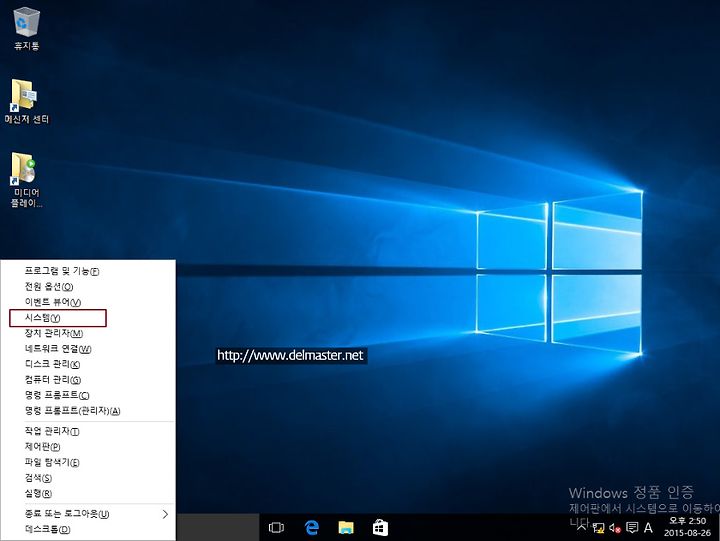The width and height of the screenshot is (720, 541).
Task: Show hidden tray icons chevron
Action: (582, 527)
